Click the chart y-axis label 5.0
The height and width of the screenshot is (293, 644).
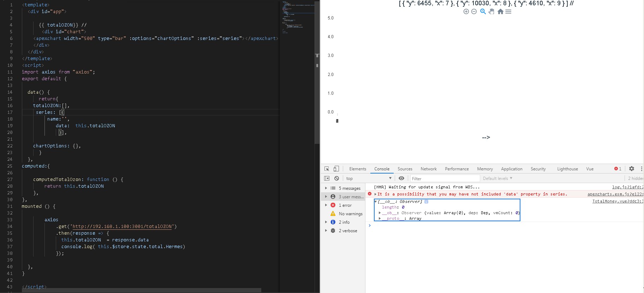[x=330, y=18]
